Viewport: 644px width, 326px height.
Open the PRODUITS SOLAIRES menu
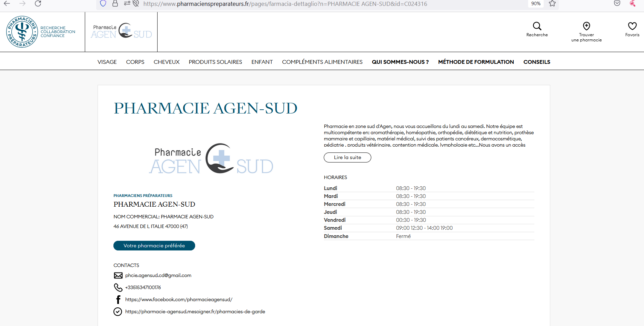click(x=215, y=62)
